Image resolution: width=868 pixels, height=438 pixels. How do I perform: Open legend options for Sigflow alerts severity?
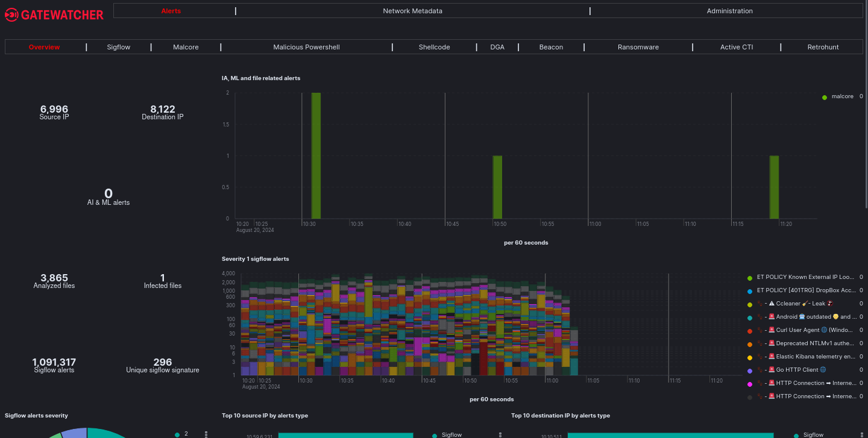(206, 434)
